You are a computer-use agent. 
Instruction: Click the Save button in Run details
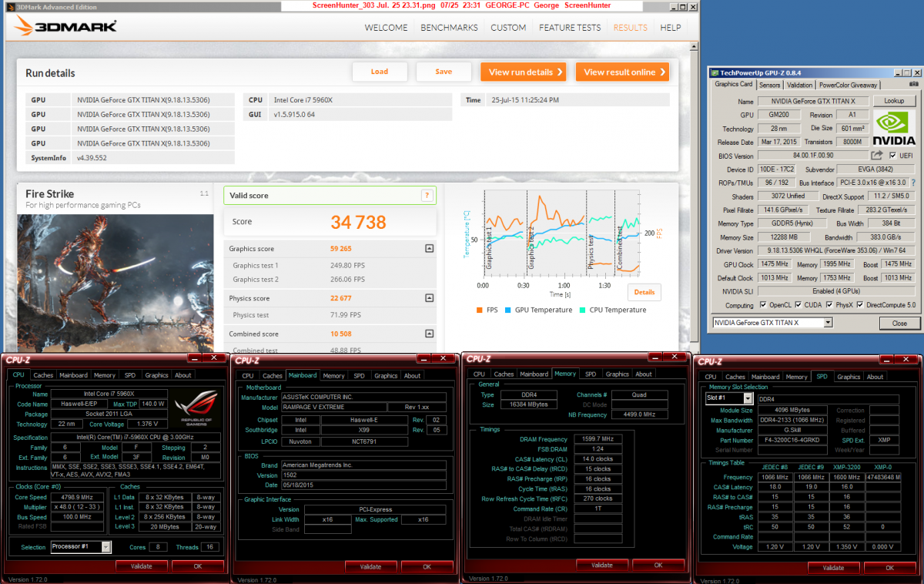point(444,72)
